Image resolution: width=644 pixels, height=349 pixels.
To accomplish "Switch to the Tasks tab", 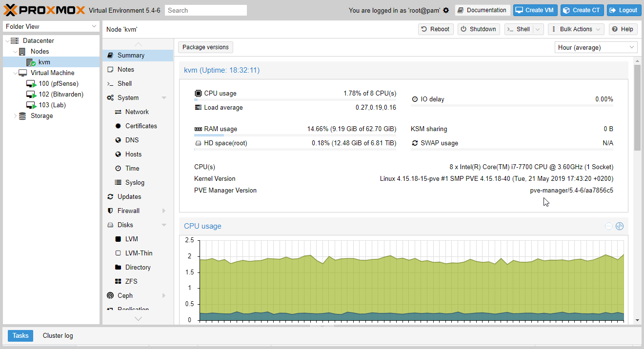I will click(x=20, y=336).
